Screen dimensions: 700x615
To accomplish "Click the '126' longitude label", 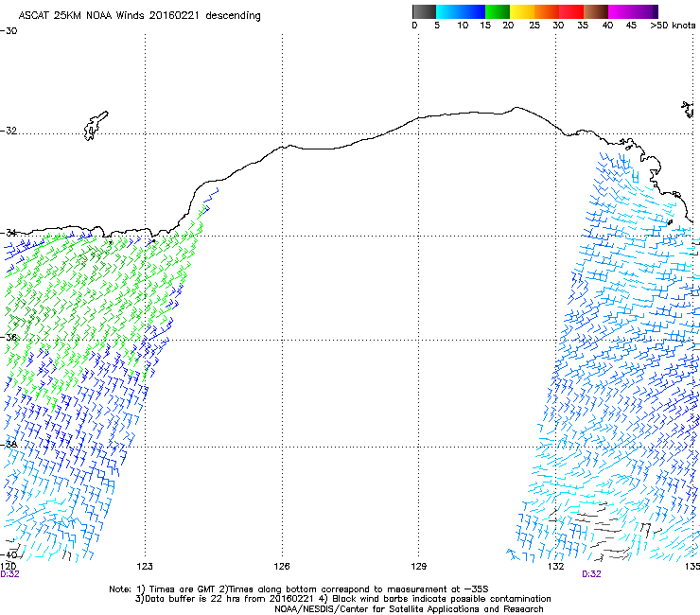I will pyautogui.click(x=282, y=567).
